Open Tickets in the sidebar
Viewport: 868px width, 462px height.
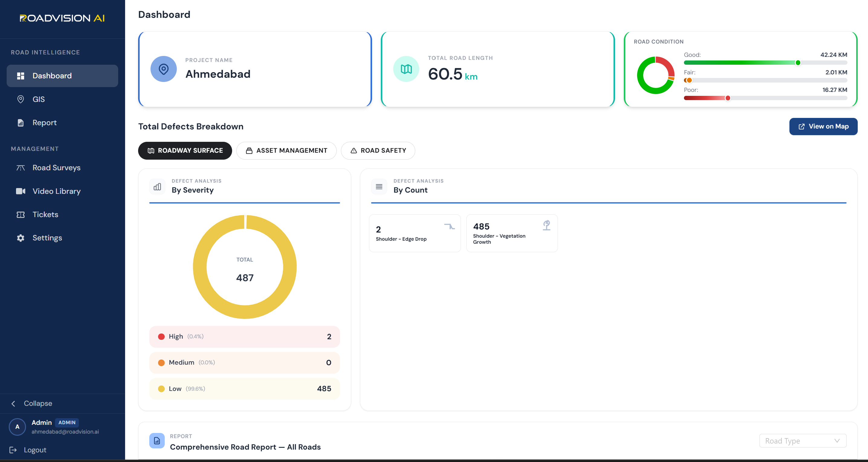(62, 215)
